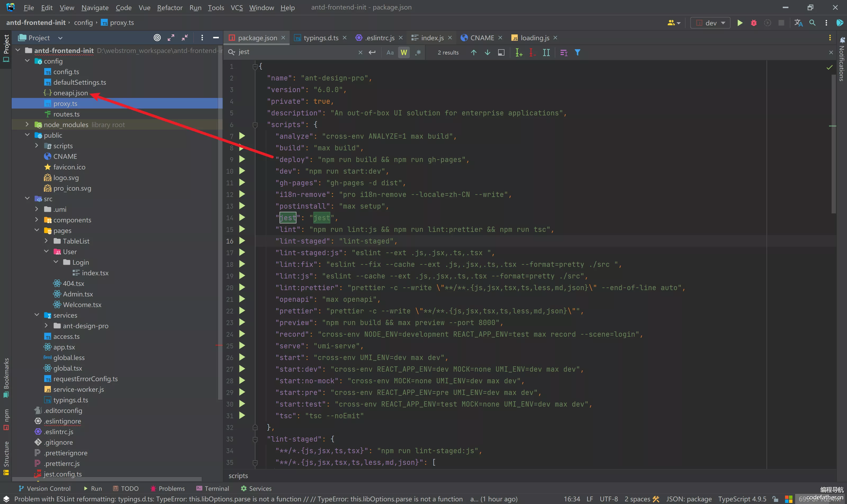Viewport: 847px width, 504px height.
Task: Click the New Line icon in search field
Action: [x=372, y=52]
